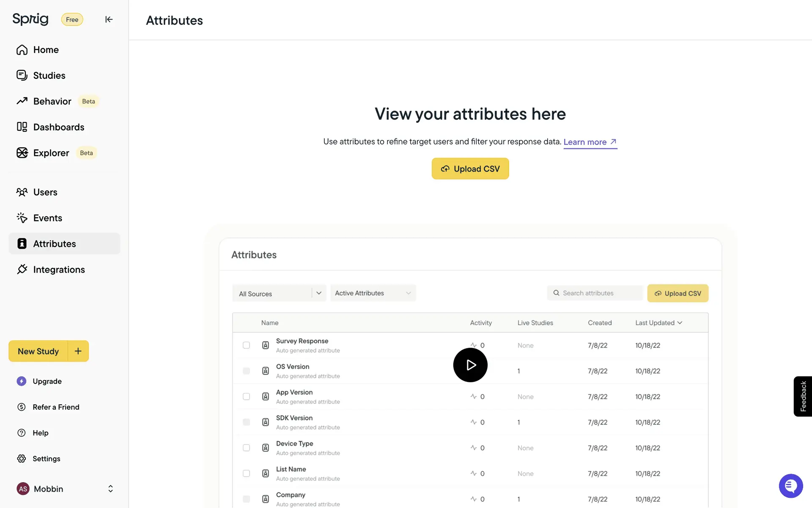The width and height of the screenshot is (812, 508).
Task: Click the main Upload CSV button
Action: coord(470,168)
